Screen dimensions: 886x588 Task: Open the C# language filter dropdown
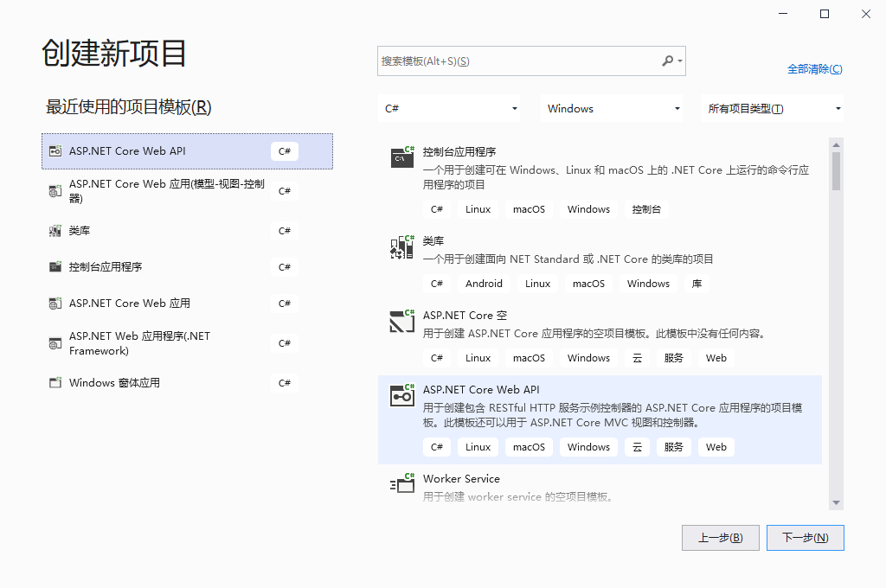449,108
